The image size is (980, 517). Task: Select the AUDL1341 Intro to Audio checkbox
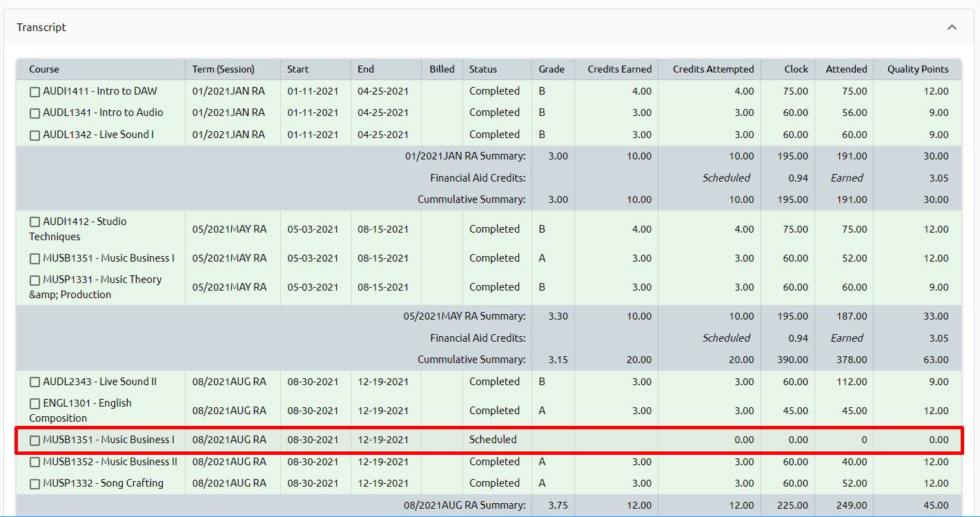[35, 113]
